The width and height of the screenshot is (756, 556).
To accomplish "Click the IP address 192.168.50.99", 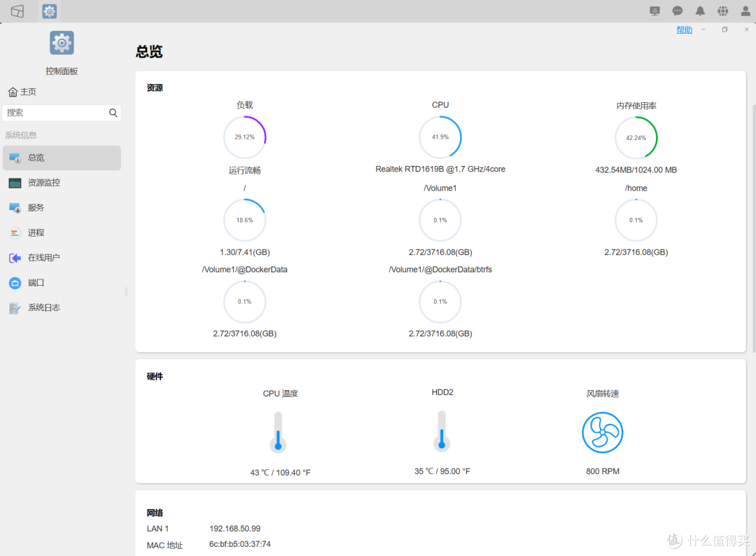I will (x=234, y=529).
